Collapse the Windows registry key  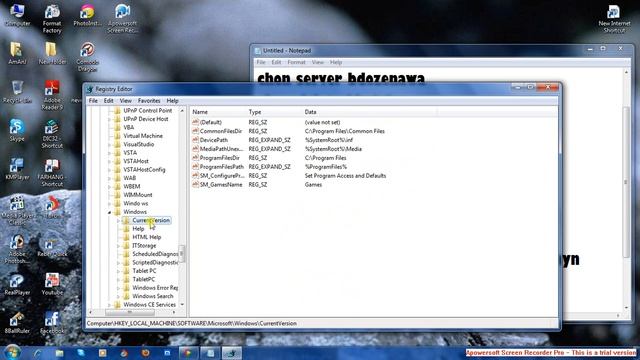click(109, 212)
